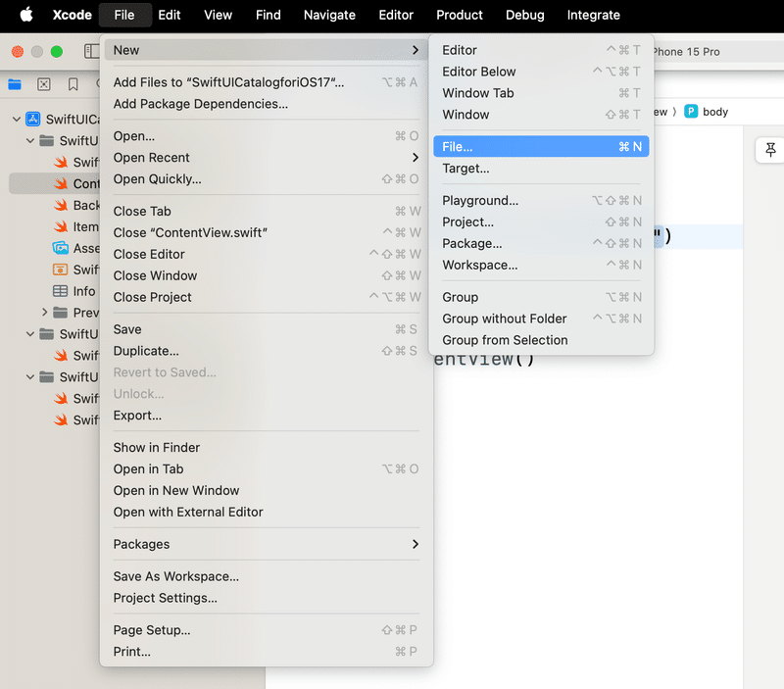Image resolution: width=784 pixels, height=689 pixels.
Task: Collapse the first SwiftU folder chevron
Action: (x=30, y=140)
